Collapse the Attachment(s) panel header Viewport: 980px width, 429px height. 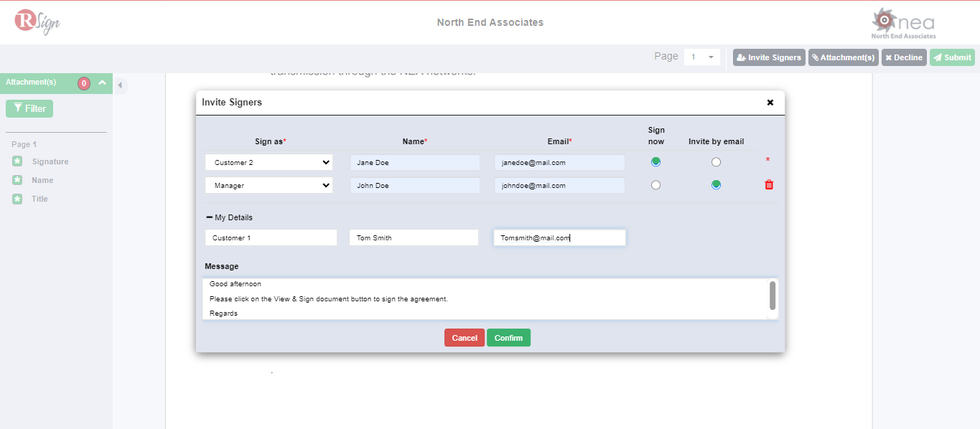(x=102, y=83)
